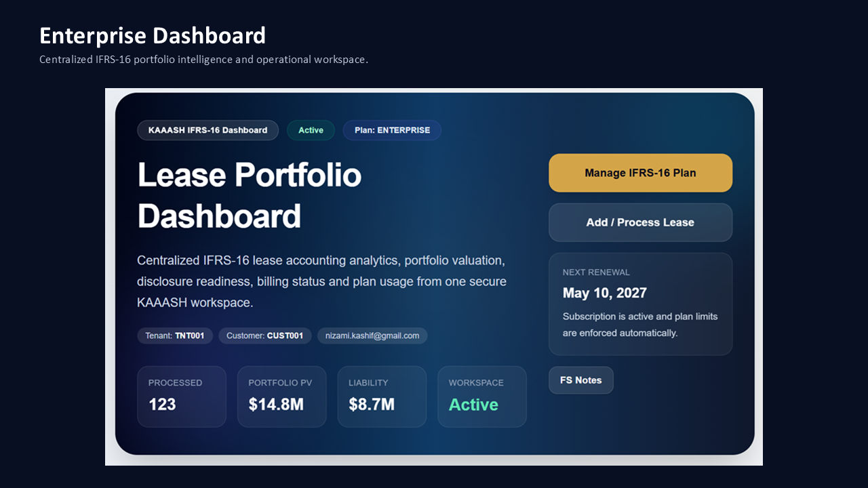
Task: Click the 'Centralized IFRS-16 lease accounting analytics' paragraph
Action: (321, 281)
